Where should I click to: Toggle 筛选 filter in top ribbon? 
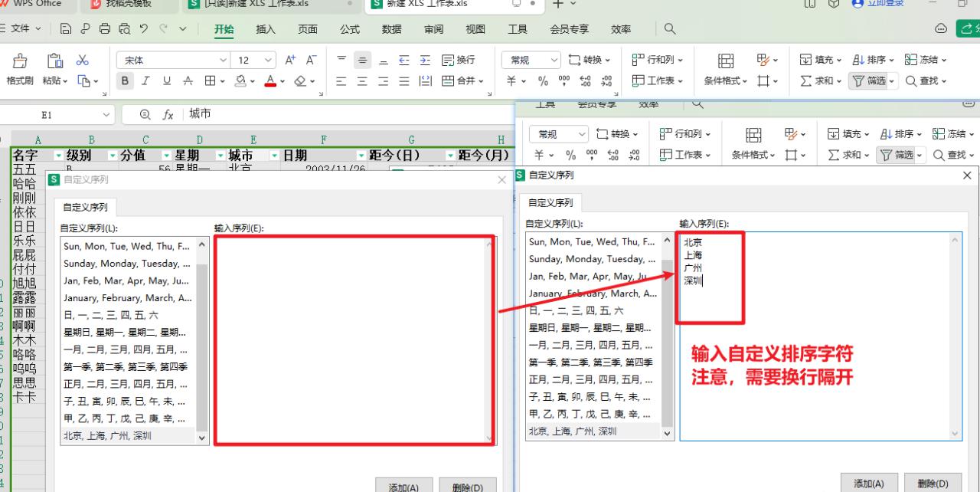pyautogui.click(x=872, y=80)
